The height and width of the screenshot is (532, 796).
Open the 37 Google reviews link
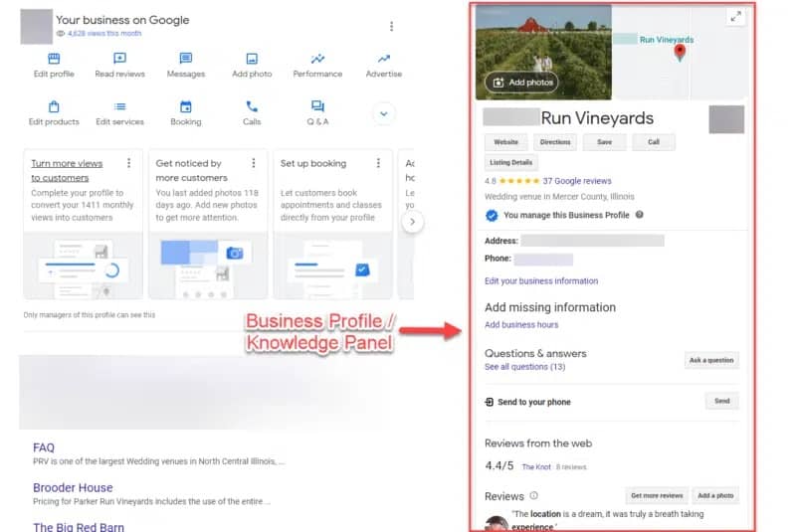[577, 181]
